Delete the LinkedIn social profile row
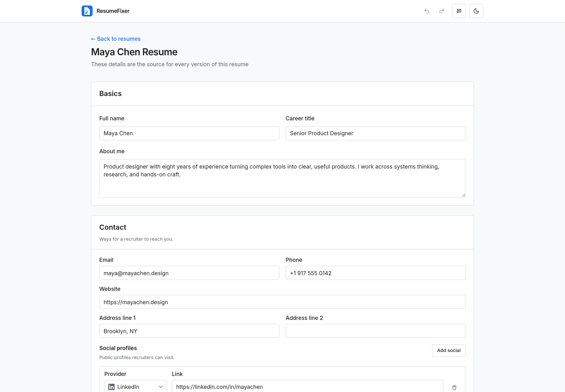Image resolution: width=565 pixels, height=392 pixels. (x=454, y=387)
